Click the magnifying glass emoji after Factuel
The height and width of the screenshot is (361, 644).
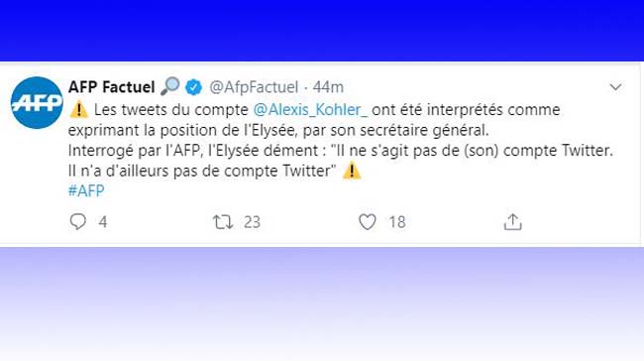tap(170, 86)
